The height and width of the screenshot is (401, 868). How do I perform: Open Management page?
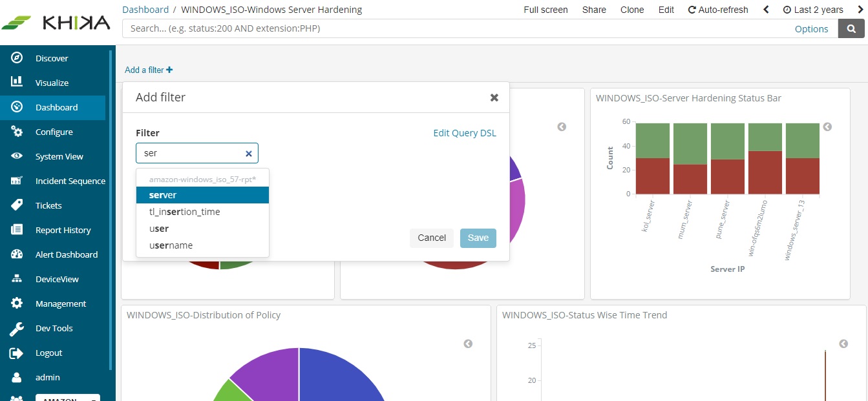point(61,303)
